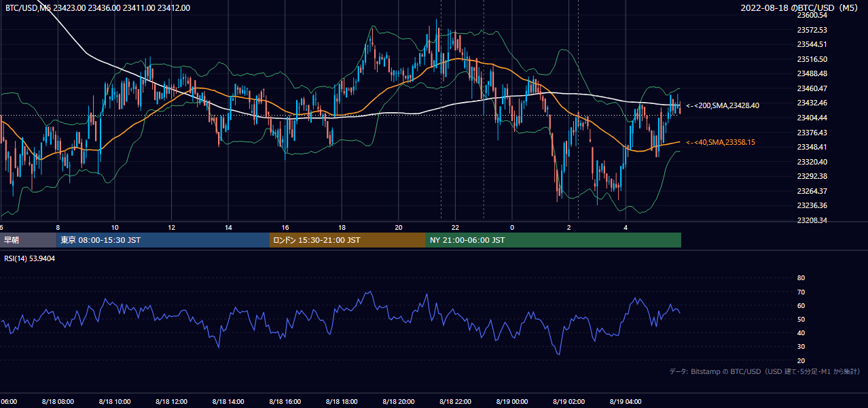Click the 8/18 18:00 bottom time label
This screenshot has height=408, width=868.
[x=342, y=402]
